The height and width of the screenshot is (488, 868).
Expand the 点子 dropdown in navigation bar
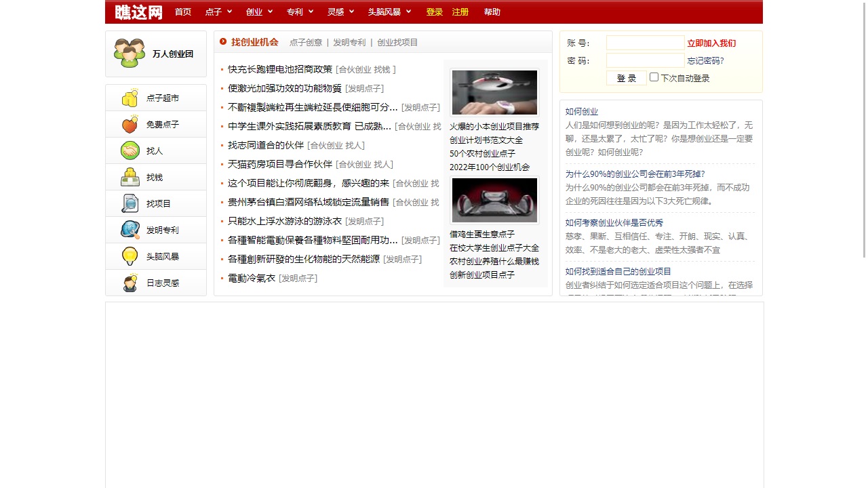click(x=218, y=12)
